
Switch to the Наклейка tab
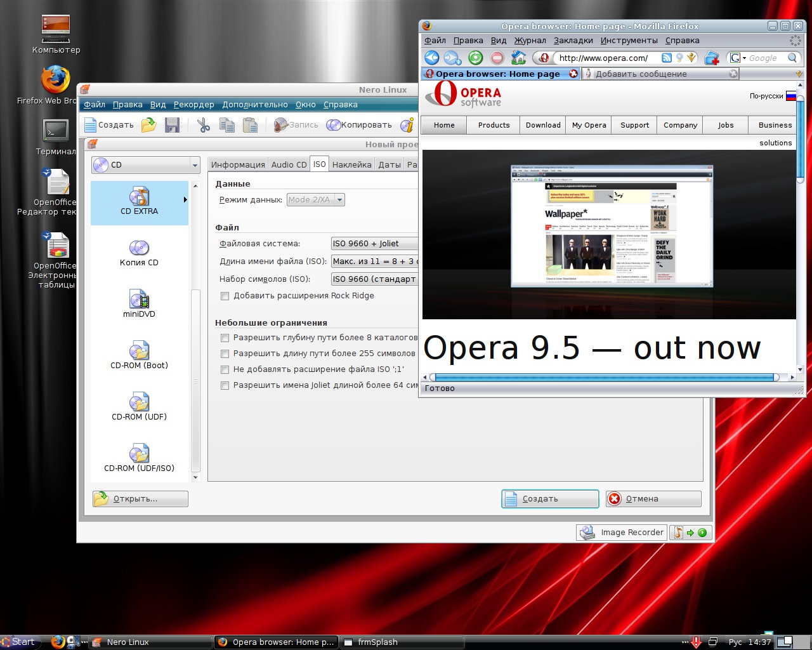[351, 164]
